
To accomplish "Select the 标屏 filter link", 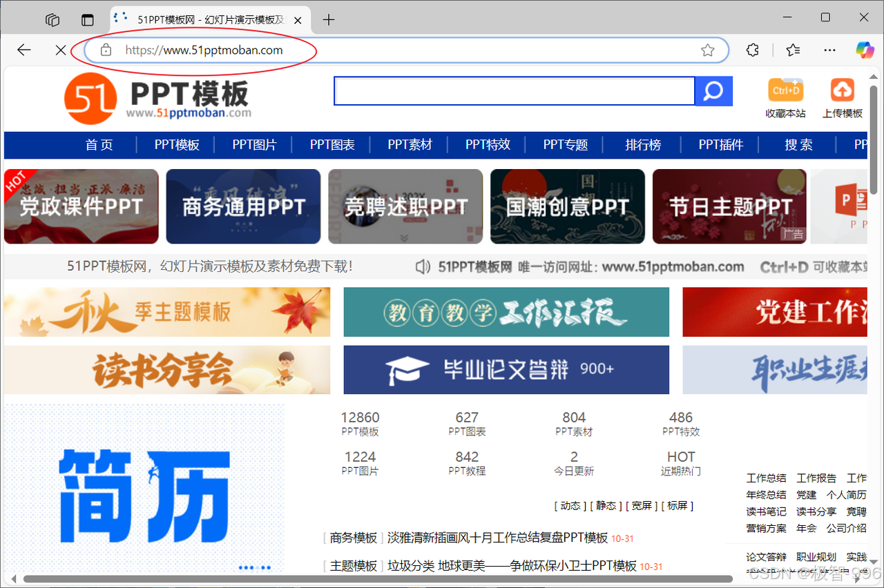I will [678, 506].
